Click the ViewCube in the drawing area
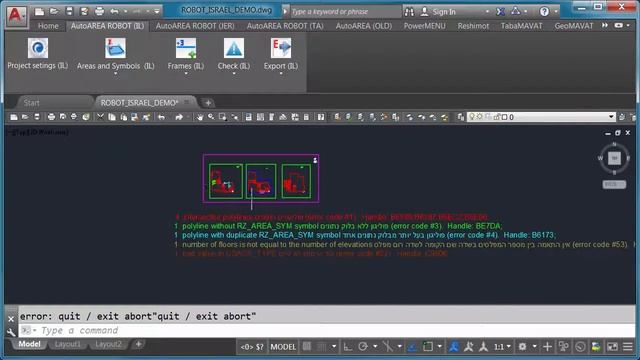Screen dimensions: 640x360 [x=614, y=158]
